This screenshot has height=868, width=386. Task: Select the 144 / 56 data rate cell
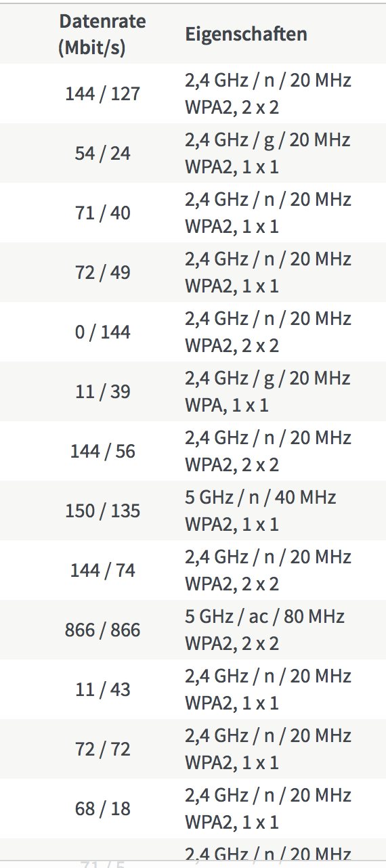tap(102, 452)
